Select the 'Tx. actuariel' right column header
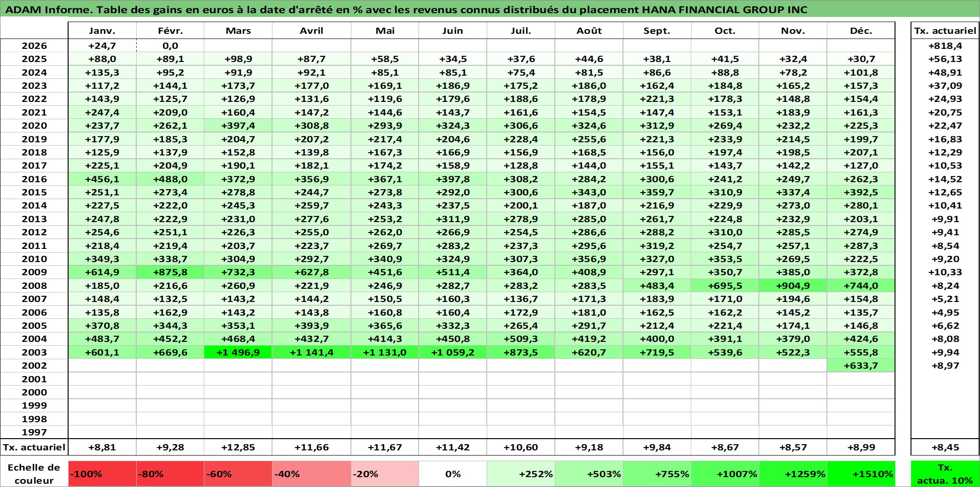Screen dimensions: 980x487 click(945, 31)
